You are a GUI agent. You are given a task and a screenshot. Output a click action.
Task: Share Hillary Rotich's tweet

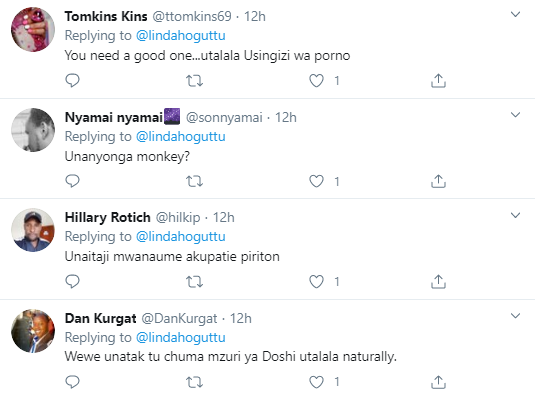(x=438, y=281)
